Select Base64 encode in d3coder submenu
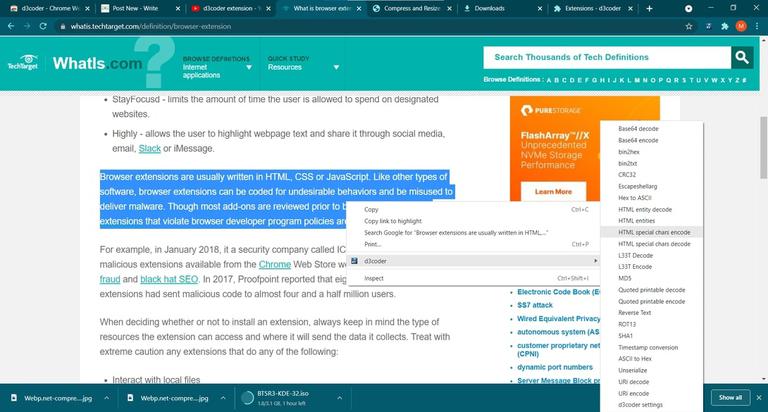Viewport: 768px width, 412px height. point(651,141)
